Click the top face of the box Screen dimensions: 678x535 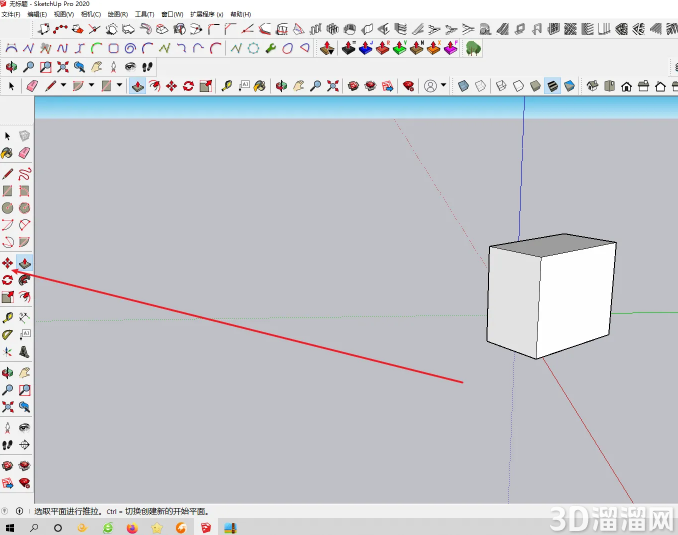click(x=553, y=245)
